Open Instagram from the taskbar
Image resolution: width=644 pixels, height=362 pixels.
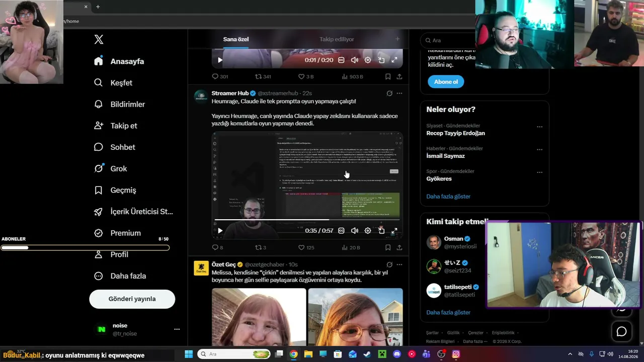456,354
